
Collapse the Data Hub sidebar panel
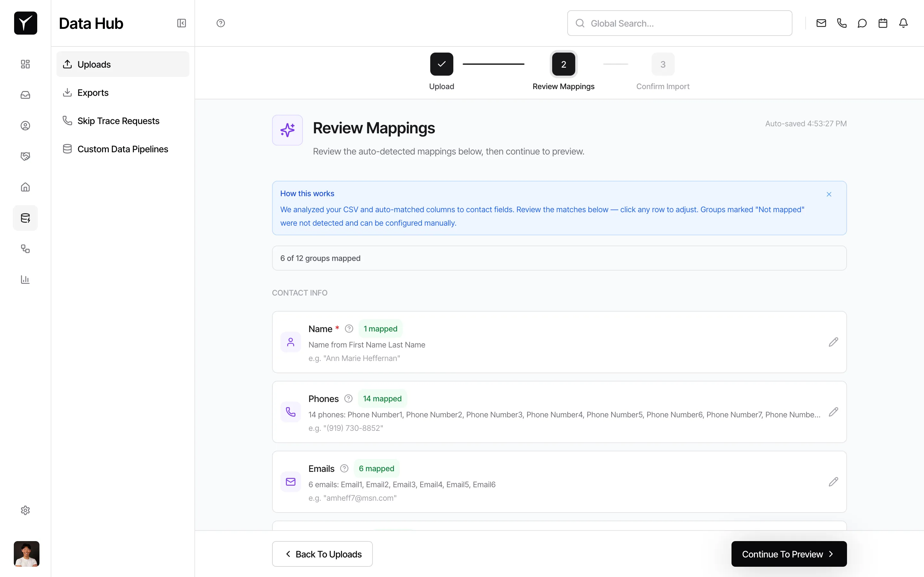click(x=181, y=23)
